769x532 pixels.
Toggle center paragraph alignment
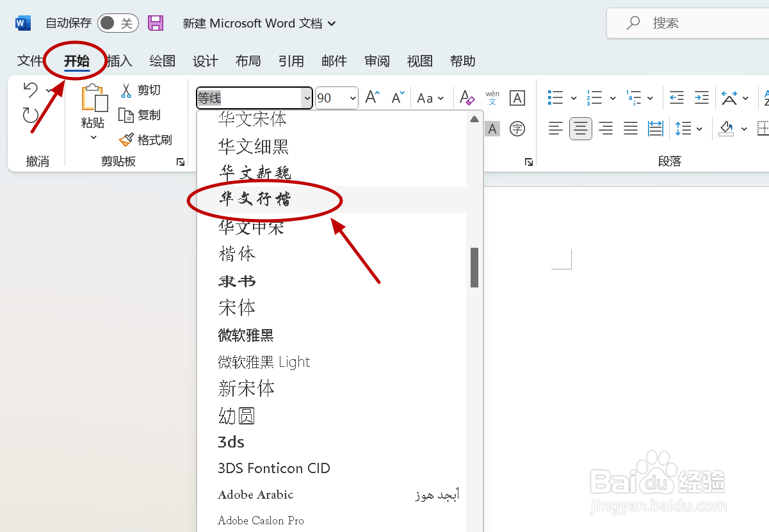point(580,128)
